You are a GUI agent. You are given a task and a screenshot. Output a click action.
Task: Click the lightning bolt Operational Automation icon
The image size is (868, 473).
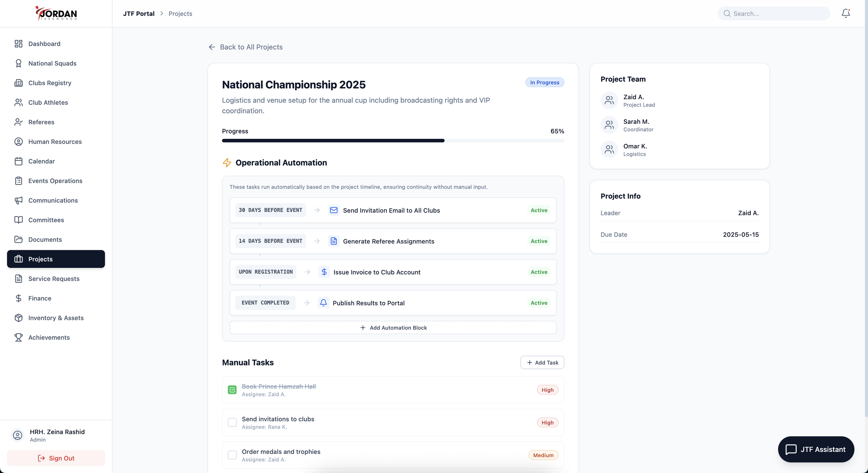point(227,163)
